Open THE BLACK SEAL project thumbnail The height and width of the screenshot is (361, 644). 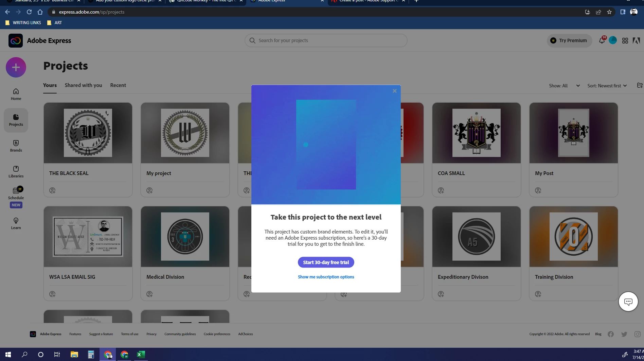(x=88, y=133)
